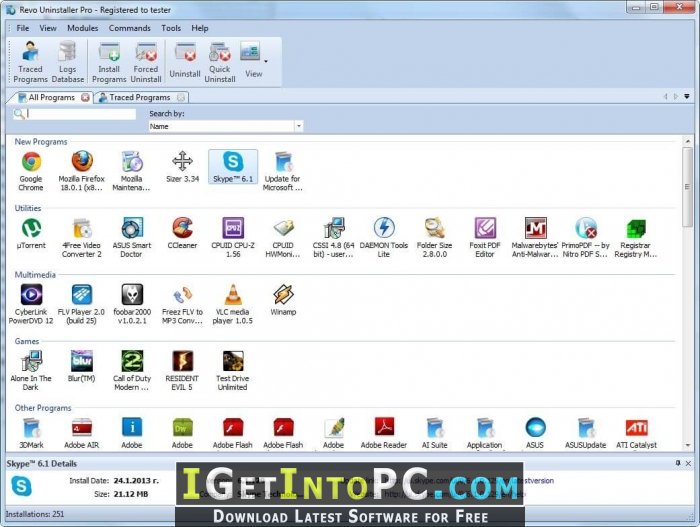The height and width of the screenshot is (527, 700).
Task: Open the Help menu
Action: (x=200, y=28)
